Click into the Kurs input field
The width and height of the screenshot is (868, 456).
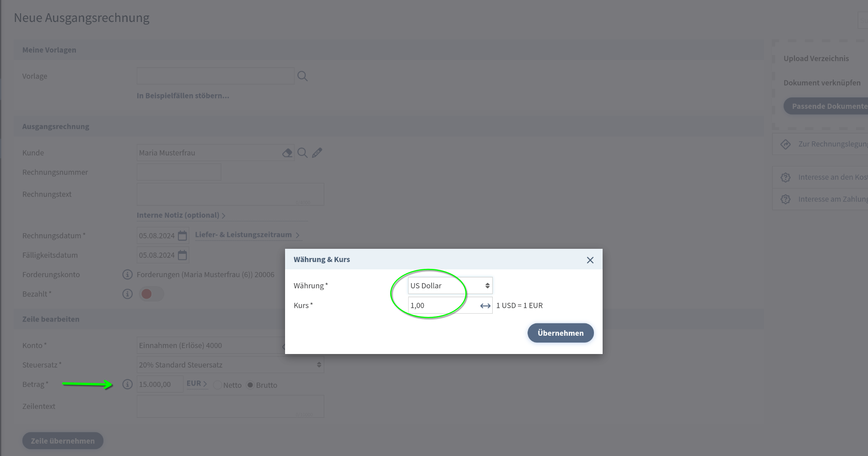tap(442, 306)
